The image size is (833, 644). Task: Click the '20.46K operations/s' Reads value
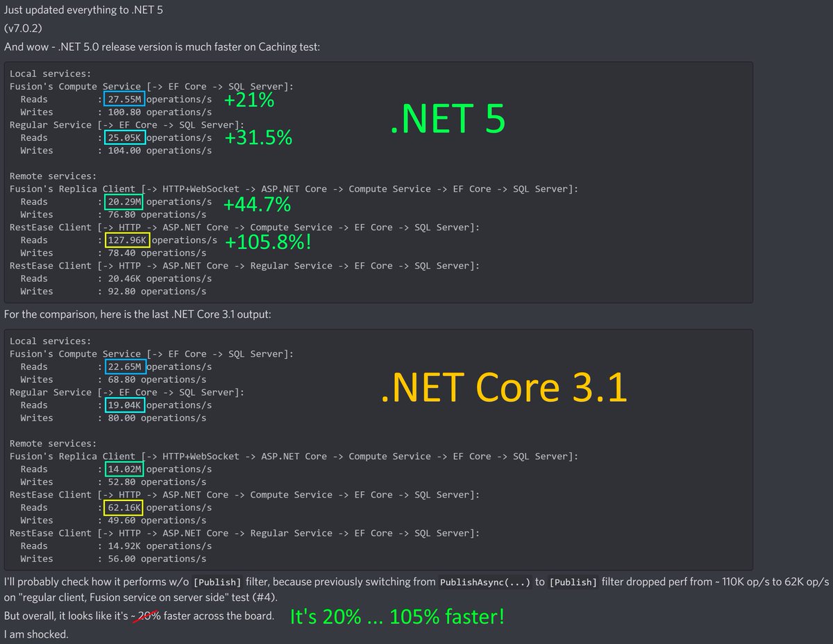click(x=160, y=278)
